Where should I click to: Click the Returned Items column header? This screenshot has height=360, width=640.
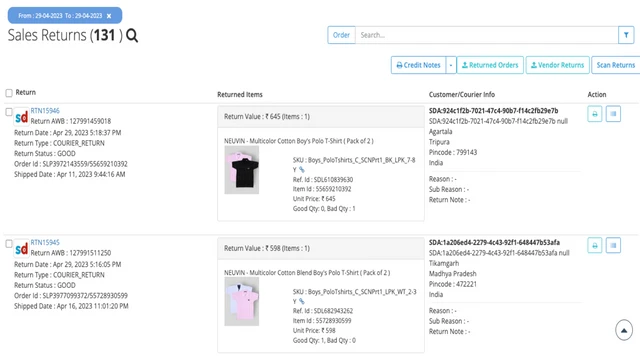[x=240, y=95]
